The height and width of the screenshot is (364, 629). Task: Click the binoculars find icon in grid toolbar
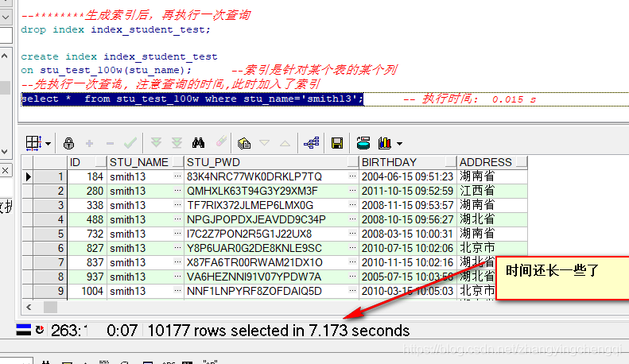point(199,143)
